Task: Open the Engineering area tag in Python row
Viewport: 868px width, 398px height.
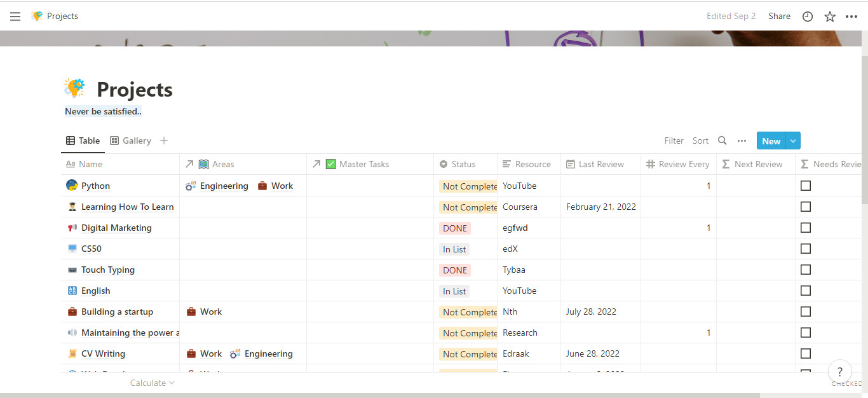Action: [x=217, y=186]
